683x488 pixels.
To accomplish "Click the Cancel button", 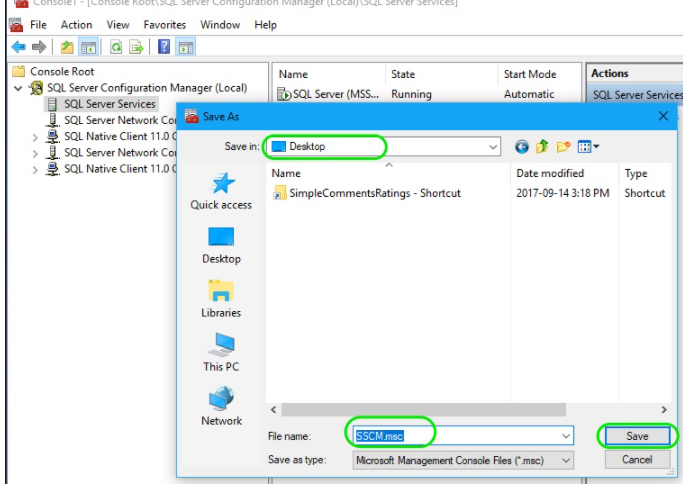I will click(637, 460).
